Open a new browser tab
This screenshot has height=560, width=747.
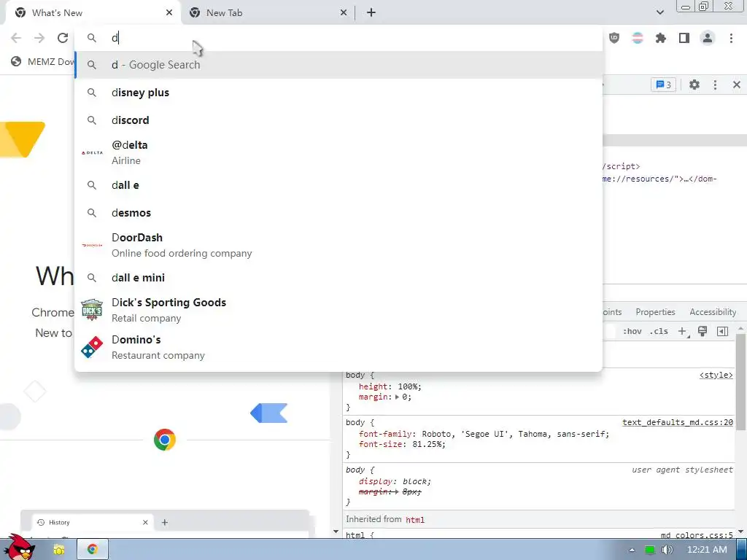pyautogui.click(x=371, y=13)
